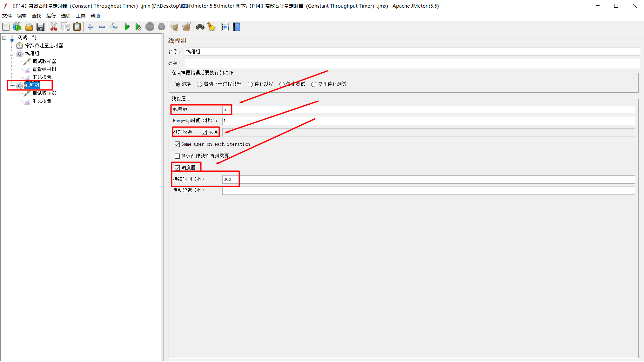The height and width of the screenshot is (362, 644).
Task: Open the 运行 menu
Action: tap(51, 16)
